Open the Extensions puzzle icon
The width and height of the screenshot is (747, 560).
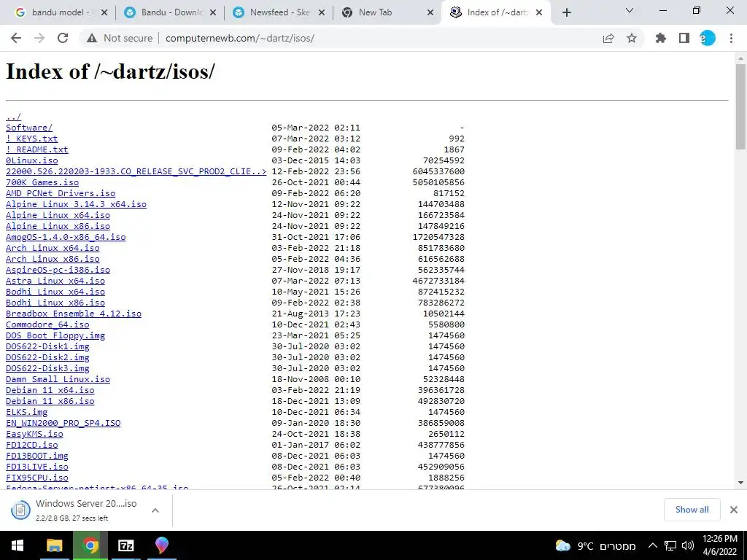click(661, 38)
